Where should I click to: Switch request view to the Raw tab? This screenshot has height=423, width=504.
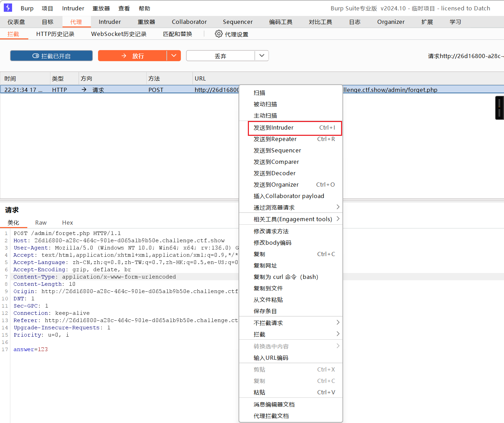[x=41, y=223]
